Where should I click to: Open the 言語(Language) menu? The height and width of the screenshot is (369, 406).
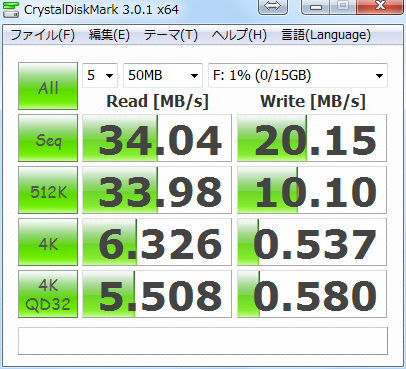(x=326, y=35)
